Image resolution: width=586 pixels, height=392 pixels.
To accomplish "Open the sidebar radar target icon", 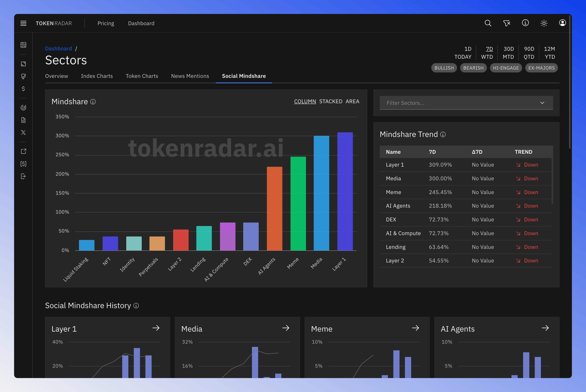I will [23, 108].
